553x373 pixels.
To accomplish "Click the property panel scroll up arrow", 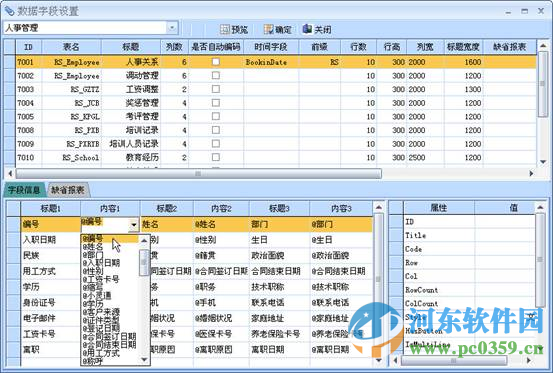I will coord(540,208).
